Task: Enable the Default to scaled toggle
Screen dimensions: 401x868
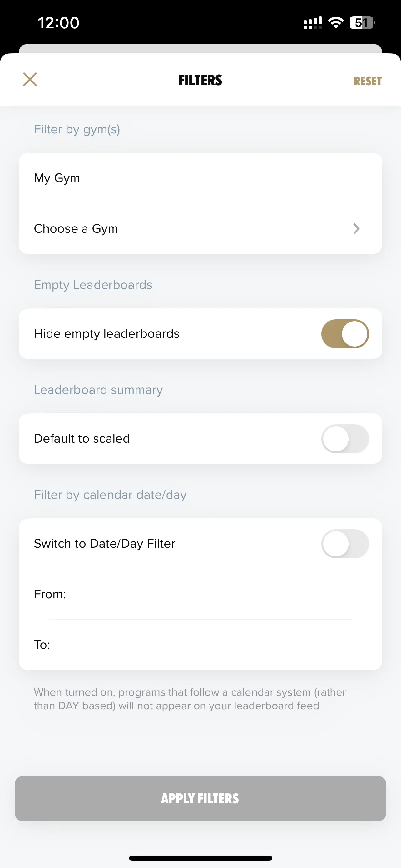Action: coord(345,439)
